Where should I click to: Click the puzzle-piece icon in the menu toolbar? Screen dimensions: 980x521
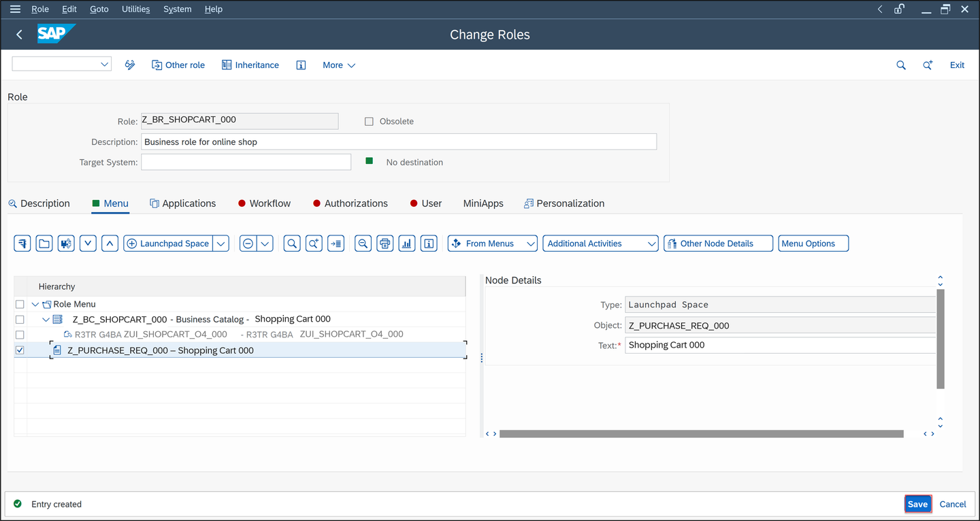click(x=66, y=243)
